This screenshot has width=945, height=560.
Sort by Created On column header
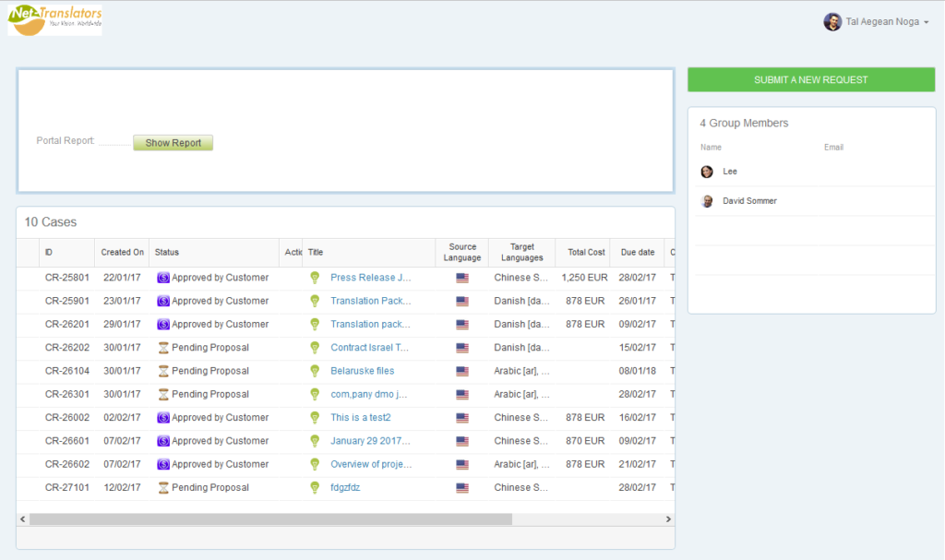(123, 252)
